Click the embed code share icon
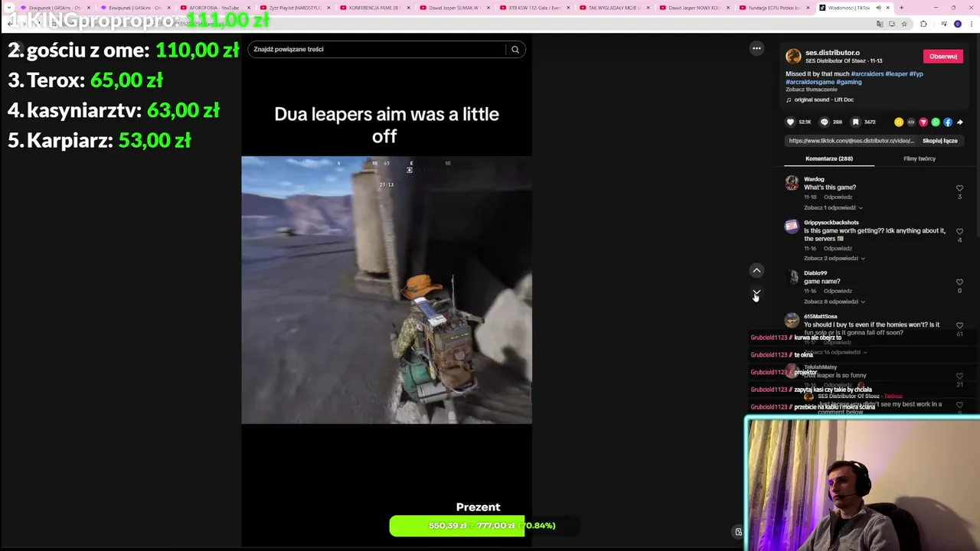Viewport: 980px width, 551px height. [x=911, y=122]
